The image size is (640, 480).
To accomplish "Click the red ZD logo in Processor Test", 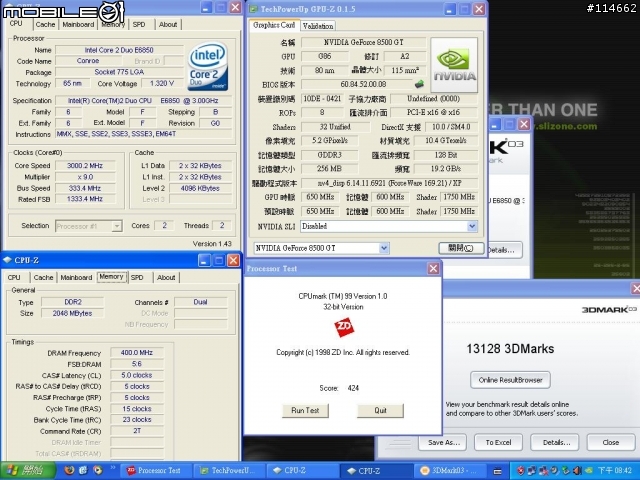I will [x=344, y=328].
